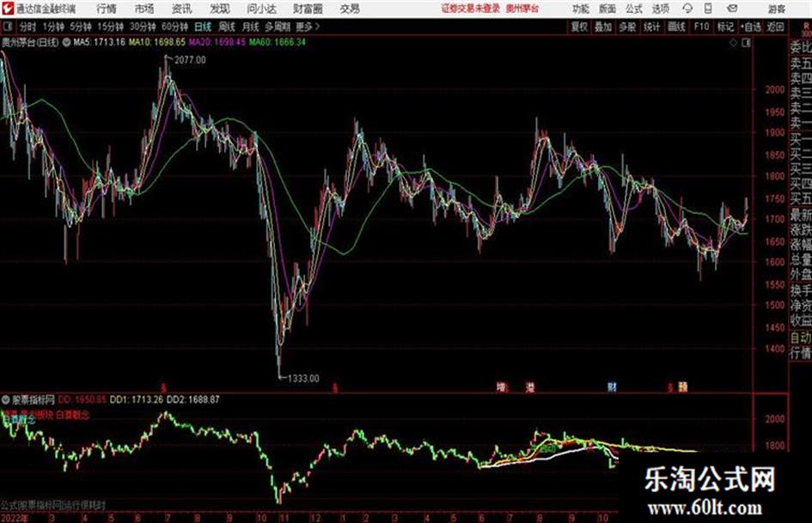The width and height of the screenshot is (812, 523).
Task: Click the 1333.00 low price label
Action: pos(303,379)
